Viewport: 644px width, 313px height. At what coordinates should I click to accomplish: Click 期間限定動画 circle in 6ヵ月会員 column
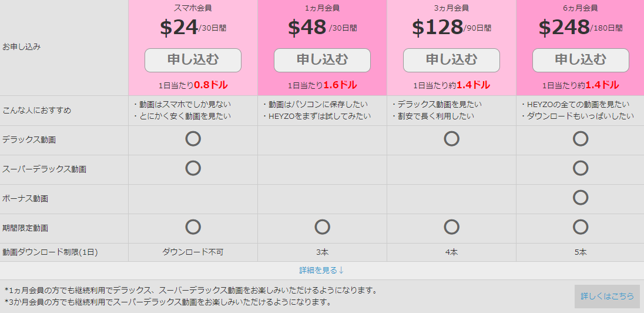pyautogui.click(x=581, y=227)
